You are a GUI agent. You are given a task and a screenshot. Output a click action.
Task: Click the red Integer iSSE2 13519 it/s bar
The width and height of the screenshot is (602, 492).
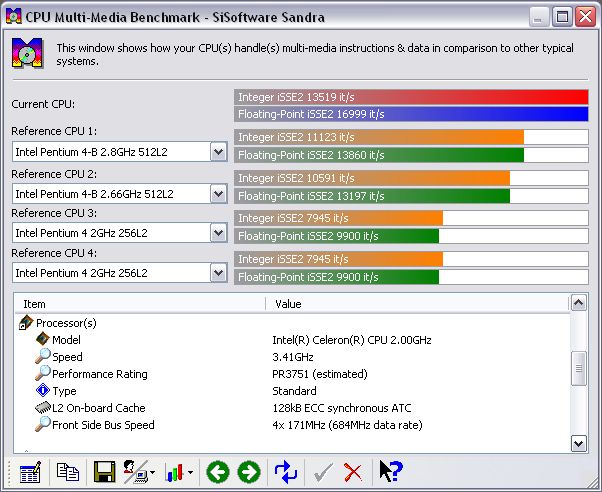[x=411, y=97]
